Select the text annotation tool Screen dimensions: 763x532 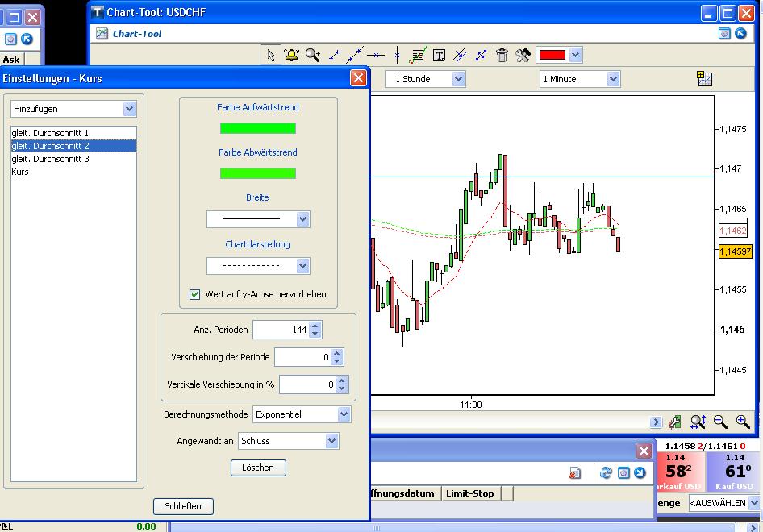point(439,56)
